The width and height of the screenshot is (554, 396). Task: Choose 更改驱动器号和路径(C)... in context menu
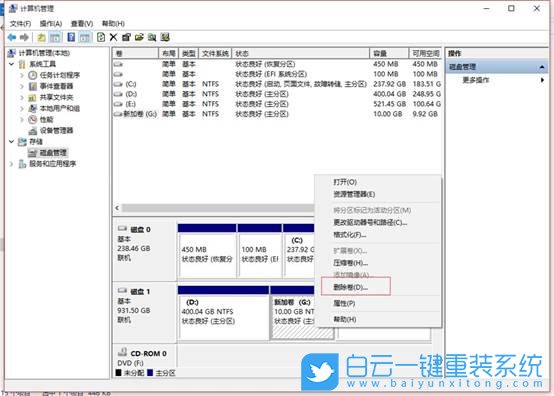378,223
